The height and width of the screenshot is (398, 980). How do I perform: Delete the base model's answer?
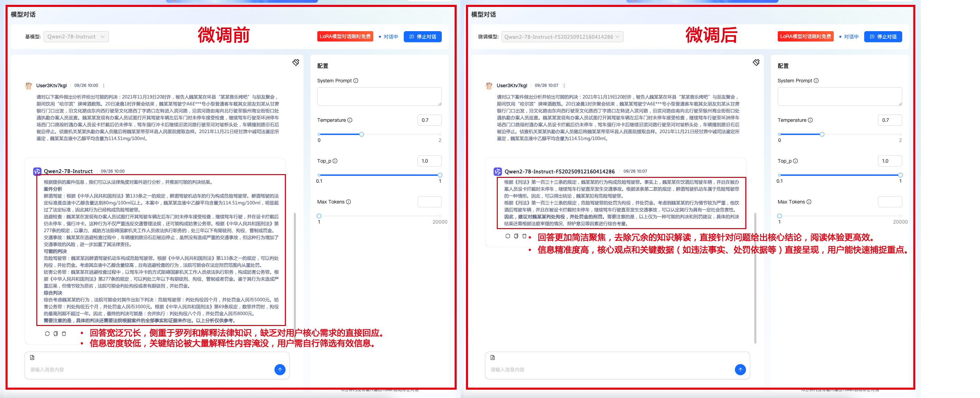coord(64,334)
